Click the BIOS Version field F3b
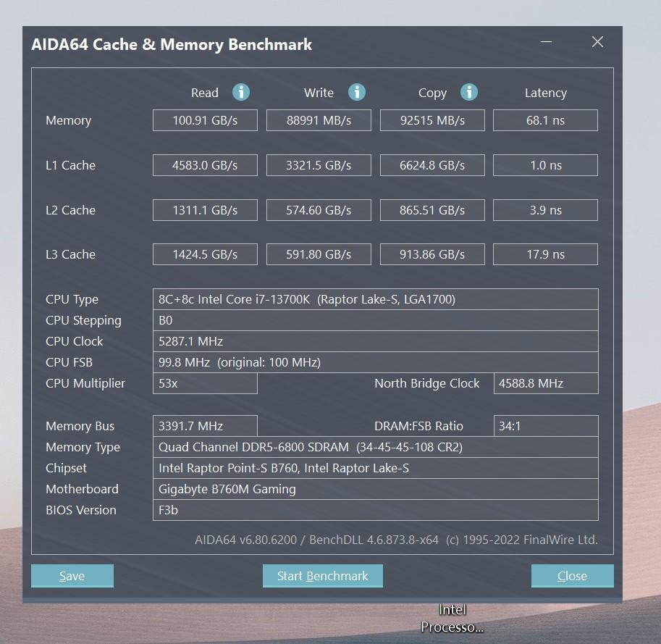The height and width of the screenshot is (644, 661). tap(375, 510)
